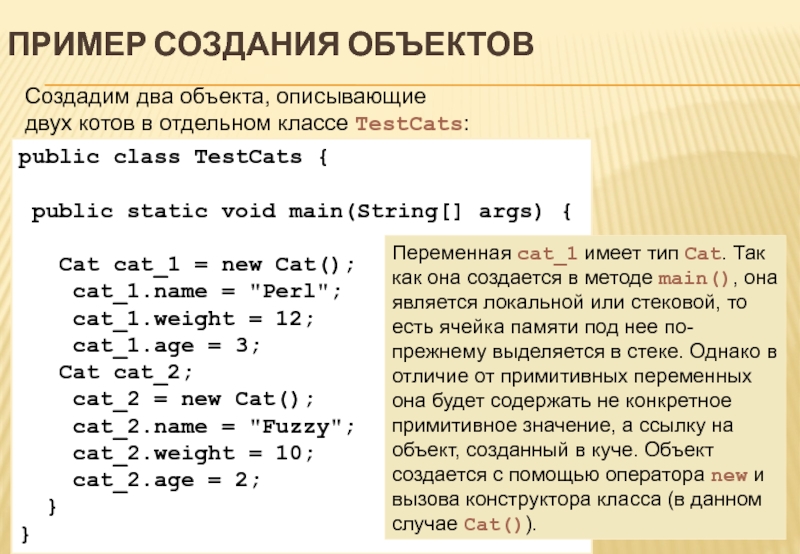The width and height of the screenshot is (800, 554).
Task: Click the "public static void main" code line
Action: 300,211
